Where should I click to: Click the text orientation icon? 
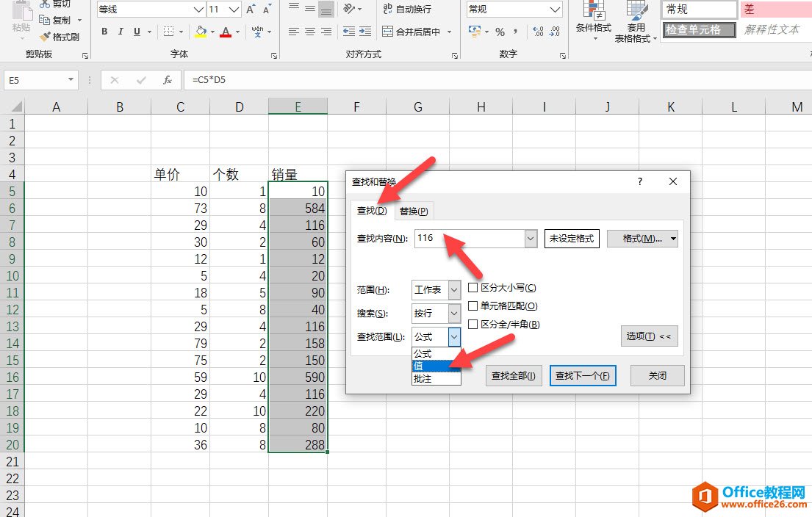(x=350, y=8)
